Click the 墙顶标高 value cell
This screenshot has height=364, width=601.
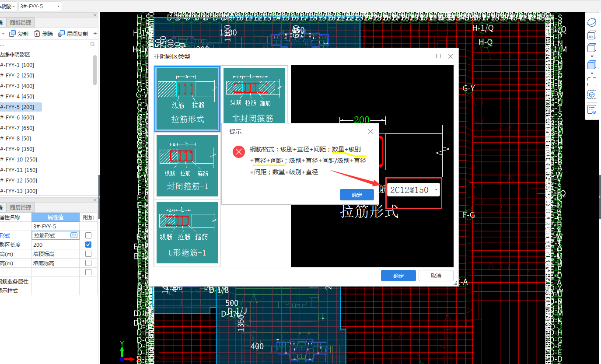[56, 254]
